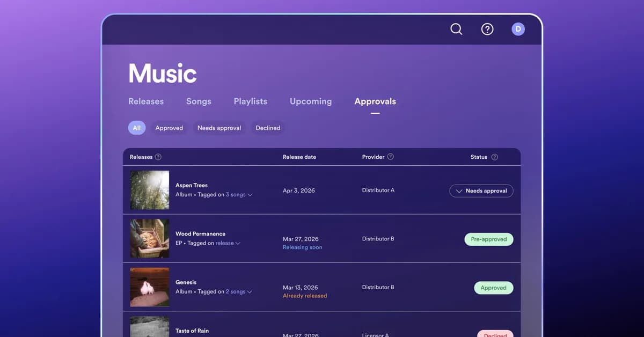Switch to the Upcoming tab
This screenshot has height=337, width=644.
[311, 101]
